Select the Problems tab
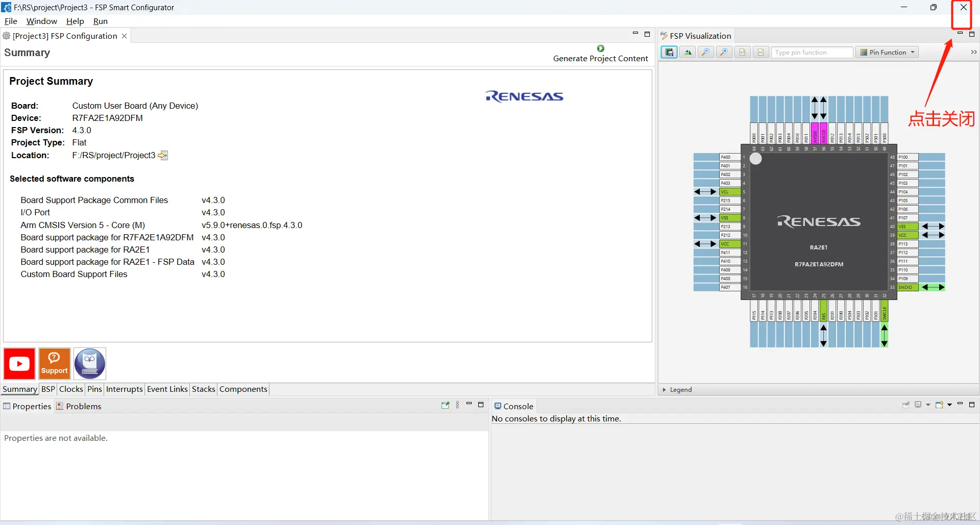 tap(79, 406)
